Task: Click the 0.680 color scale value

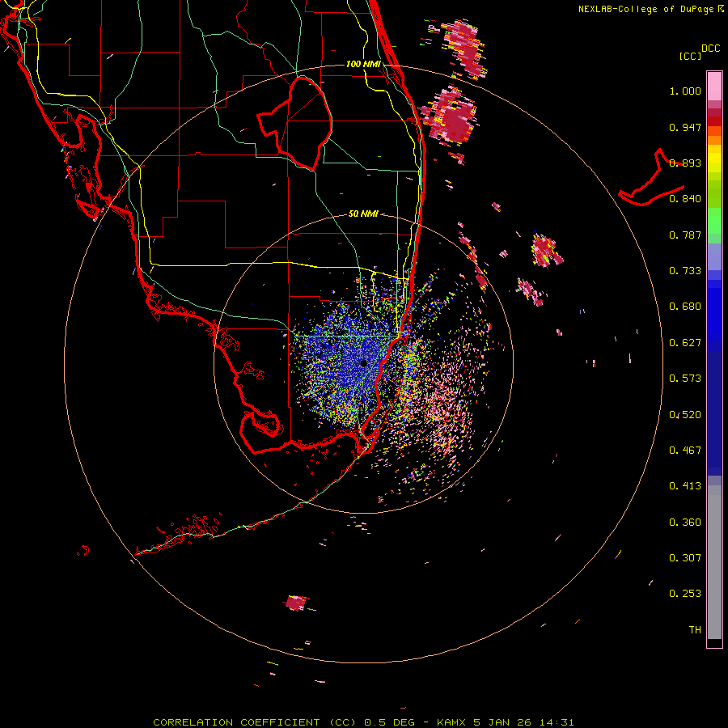Action: (685, 307)
